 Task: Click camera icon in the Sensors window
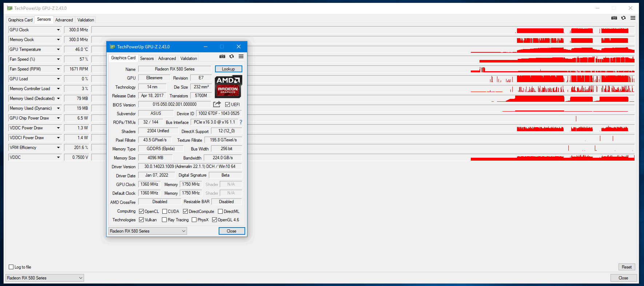pyautogui.click(x=614, y=18)
